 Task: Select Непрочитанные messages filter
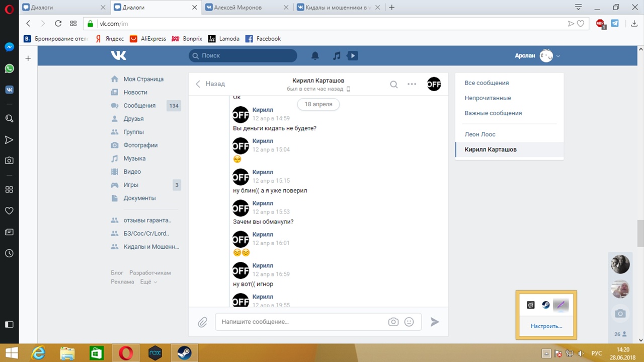click(488, 98)
